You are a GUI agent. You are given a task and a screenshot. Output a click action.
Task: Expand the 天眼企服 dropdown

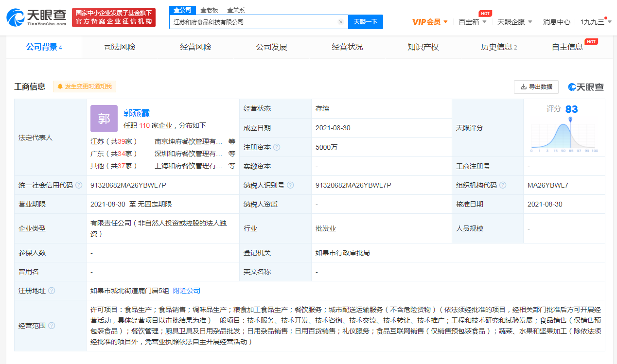click(x=514, y=22)
